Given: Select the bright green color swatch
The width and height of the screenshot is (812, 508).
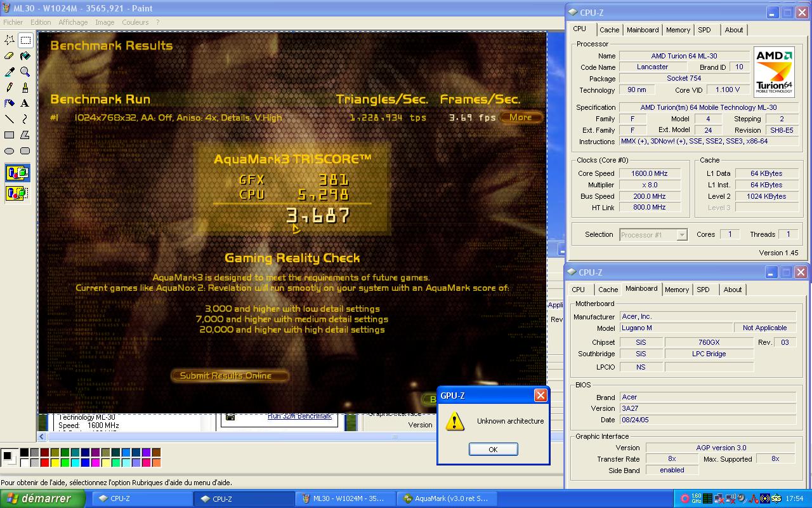Looking at the screenshot, I should 65,462.
